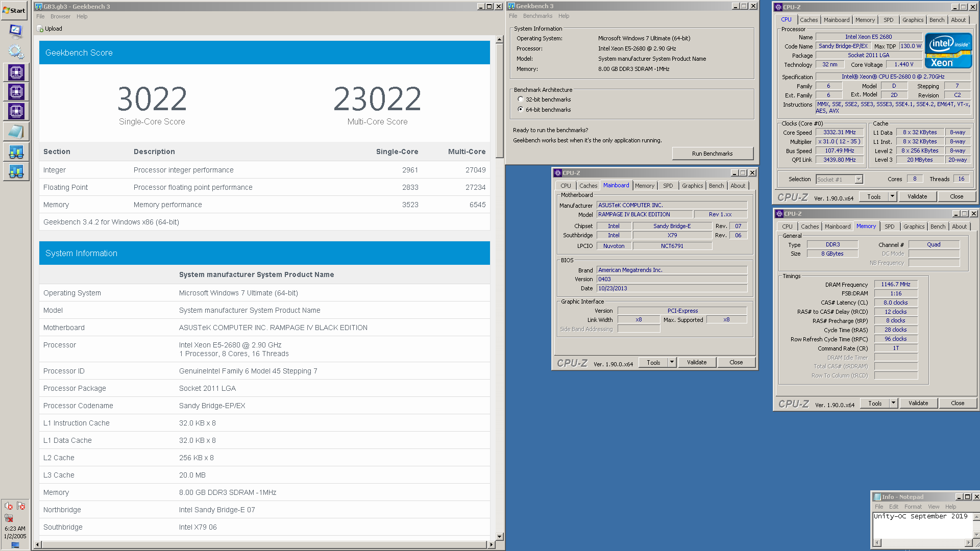This screenshot has height=551, width=980.
Task: Switch to CPU tab in CPU-Z Memory window
Action: click(787, 227)
